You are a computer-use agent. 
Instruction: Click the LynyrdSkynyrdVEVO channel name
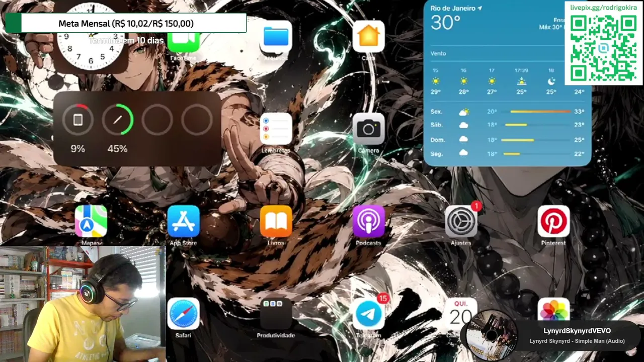coord(577,331)
